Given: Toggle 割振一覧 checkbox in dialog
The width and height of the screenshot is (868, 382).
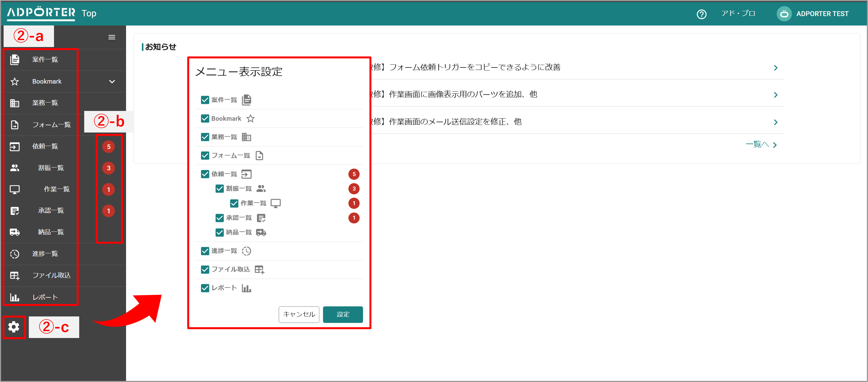Looking at the screenshot, I should coord(220,188).
